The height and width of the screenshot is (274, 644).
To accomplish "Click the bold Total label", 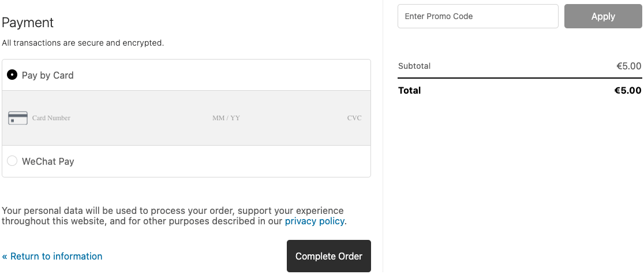I will pos(409,90).
